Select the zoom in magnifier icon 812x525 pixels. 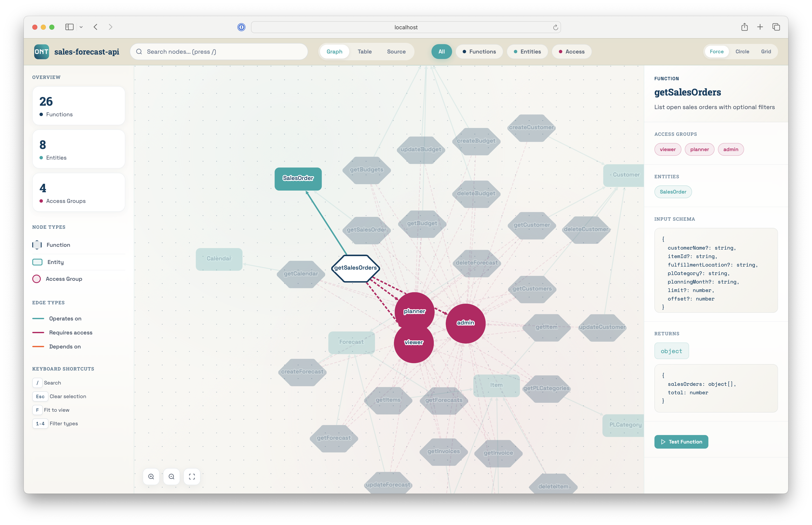(151, 476)
